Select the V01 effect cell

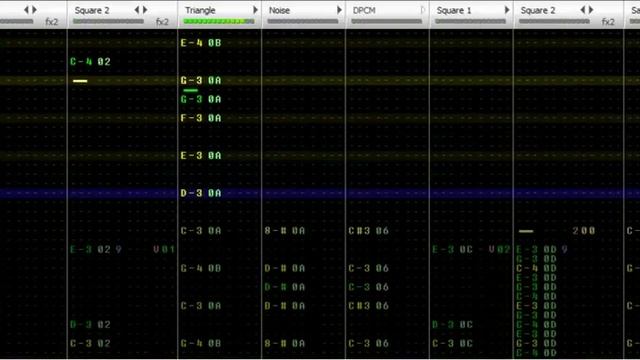(164, 249)
